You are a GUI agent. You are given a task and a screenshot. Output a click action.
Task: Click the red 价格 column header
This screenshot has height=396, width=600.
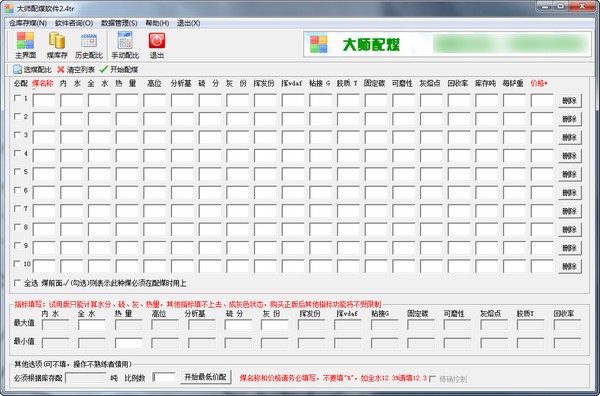tap(539, 83)
